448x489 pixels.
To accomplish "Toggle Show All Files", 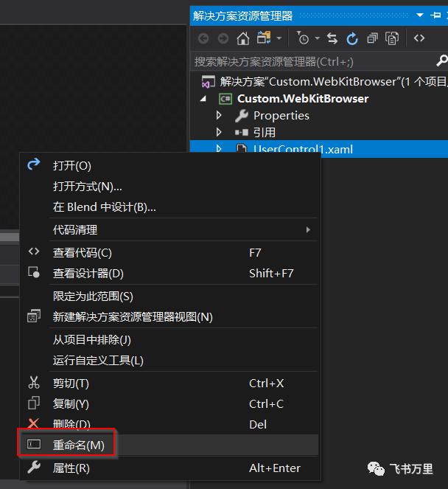I will (x=392, y=38).
